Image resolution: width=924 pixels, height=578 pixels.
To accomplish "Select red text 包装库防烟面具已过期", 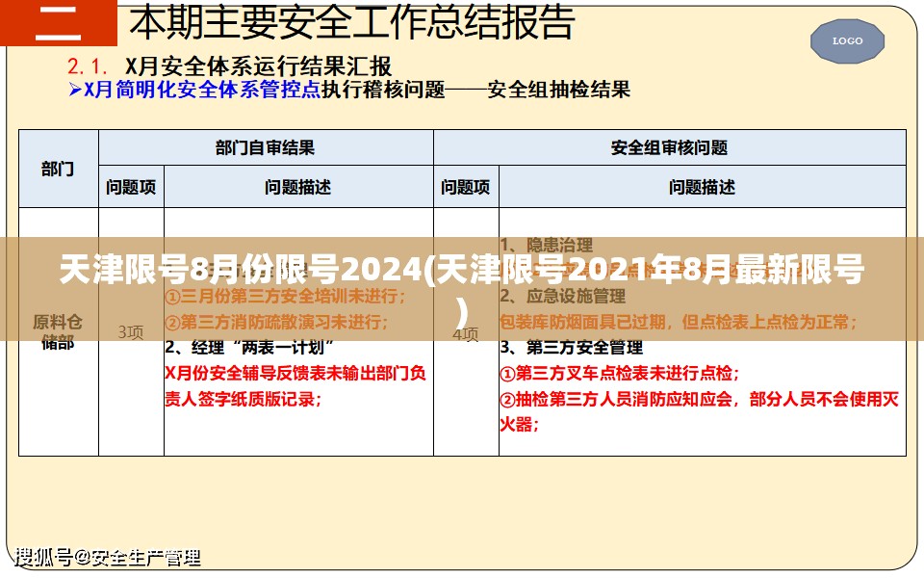I will 583,322.
